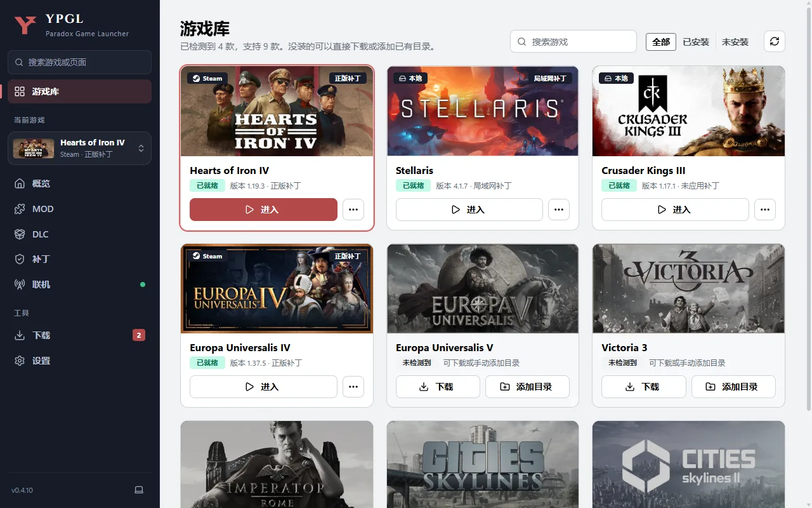Image resolution: width=812 pixels, height=508 pixels.
Task: Click 进入 for Hearts of Iron IV
Action: (x=263, y=210)
